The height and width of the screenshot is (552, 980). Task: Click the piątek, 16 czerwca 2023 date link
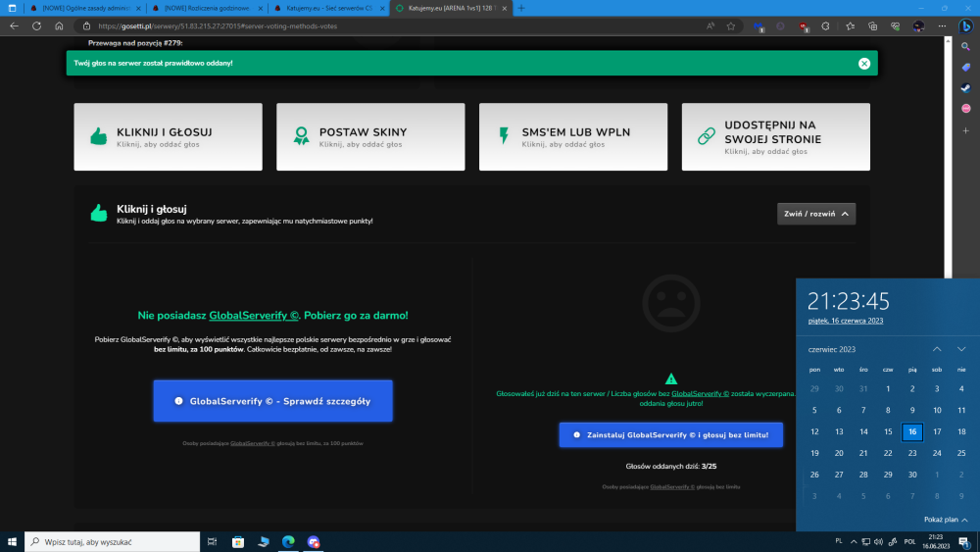pyautogui.click(x=845, y=321)
